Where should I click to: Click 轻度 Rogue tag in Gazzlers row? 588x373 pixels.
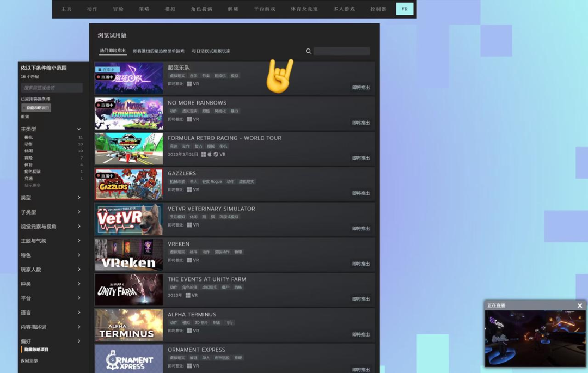pyautogui.click(x=212, y=181)
